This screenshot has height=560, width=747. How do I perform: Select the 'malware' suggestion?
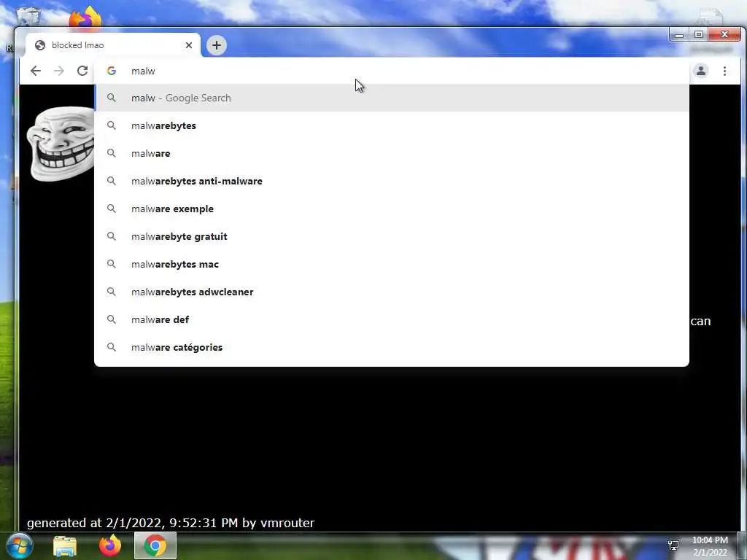(x=392, y=153)
